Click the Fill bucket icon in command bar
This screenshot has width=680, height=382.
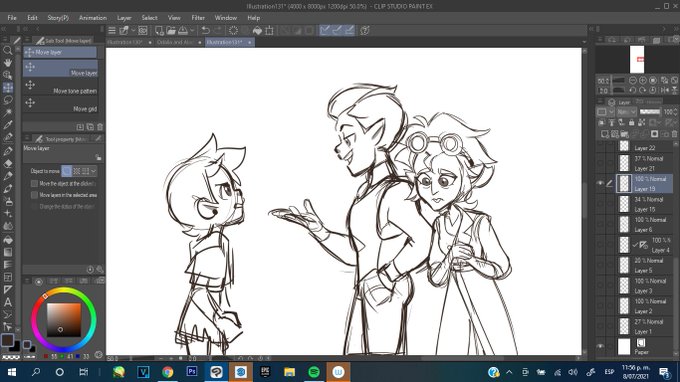click(257, 30)
